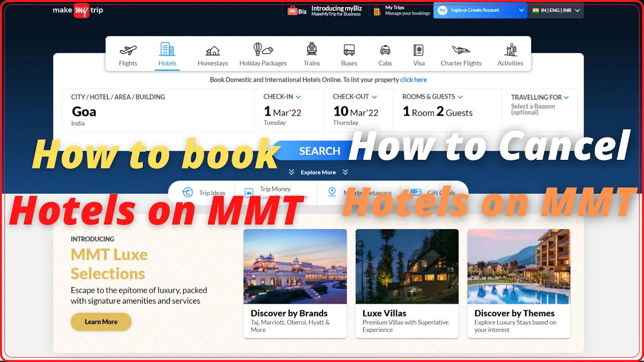
Task: Switch to the Trains tab label
Action: pyautogui.click(x=312, y=63)
